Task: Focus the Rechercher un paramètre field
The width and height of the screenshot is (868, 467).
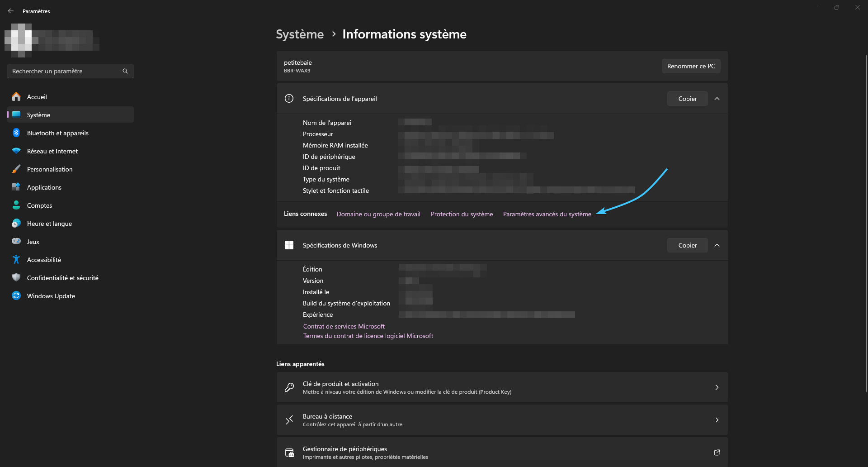Action: pos(71,71)
